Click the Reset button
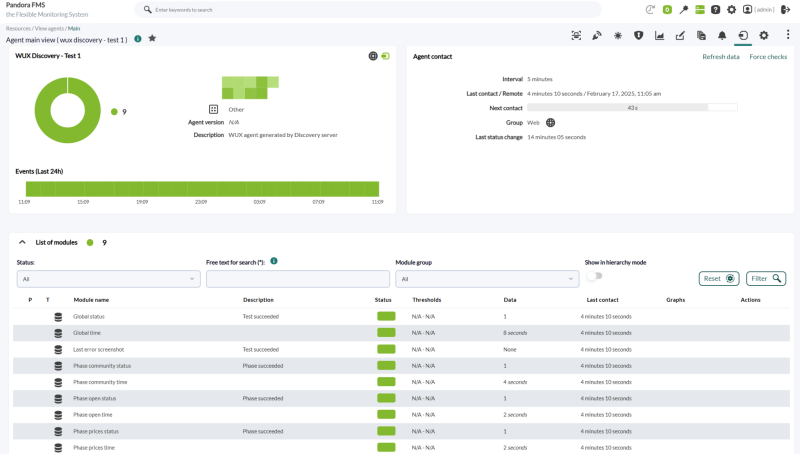 click(x=719, y=279)
